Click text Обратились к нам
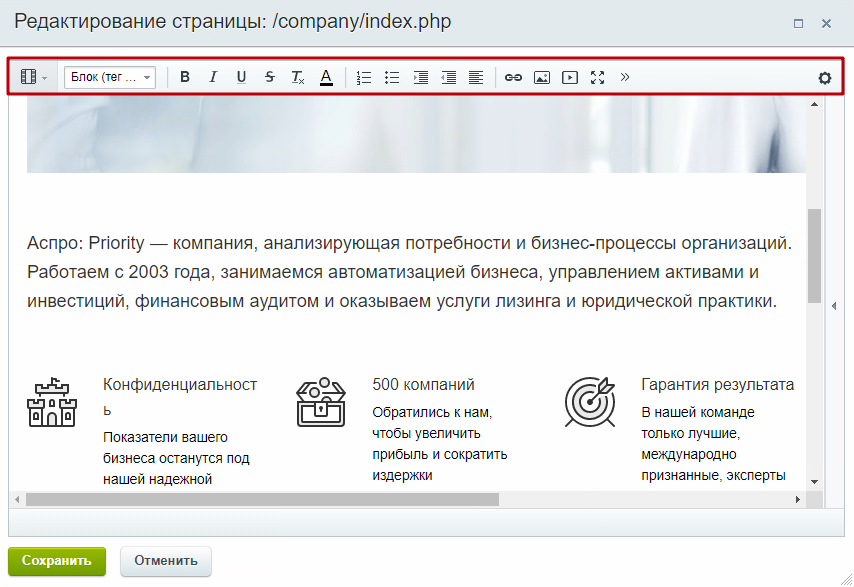854x587 pixels. click(x=432, y=413)
